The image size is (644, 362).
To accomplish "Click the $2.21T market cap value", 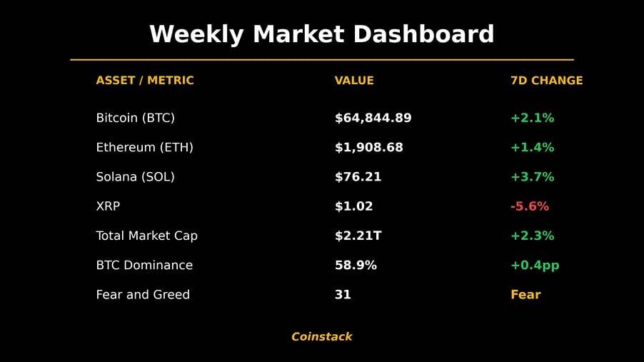I will (358, 236).
